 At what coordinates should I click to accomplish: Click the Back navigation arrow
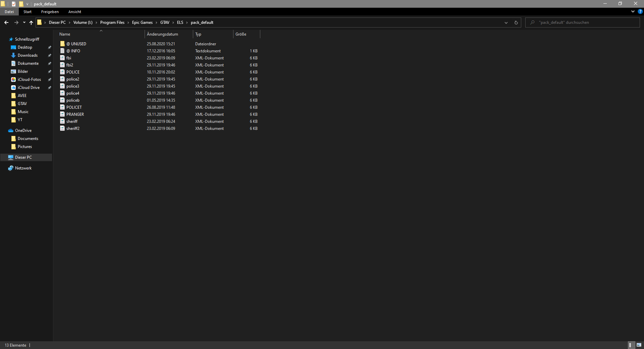pos(6,22)
